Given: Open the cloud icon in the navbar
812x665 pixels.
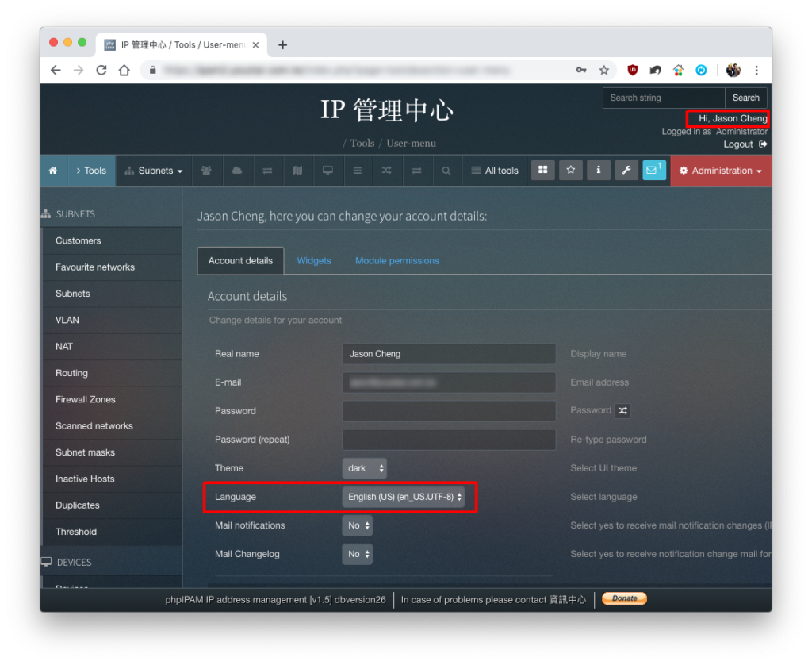Looking at the screenshot, I should click(237, 171).
